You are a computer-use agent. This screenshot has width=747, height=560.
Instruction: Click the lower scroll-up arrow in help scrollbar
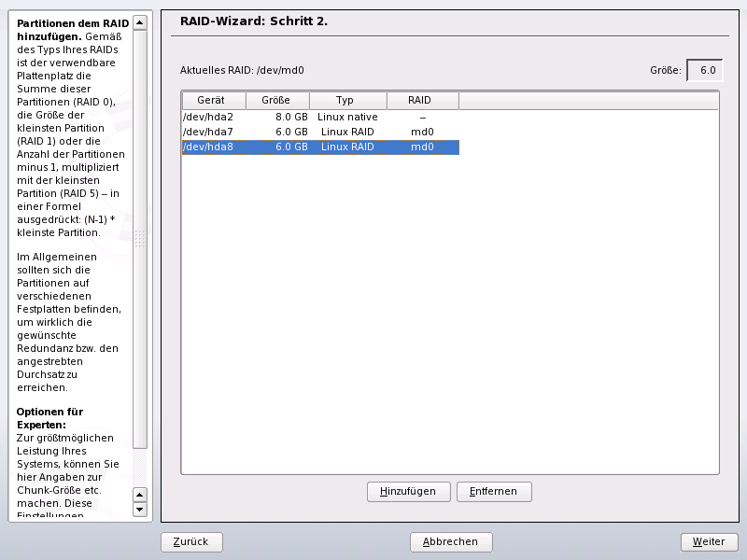(x=140, y=495)
